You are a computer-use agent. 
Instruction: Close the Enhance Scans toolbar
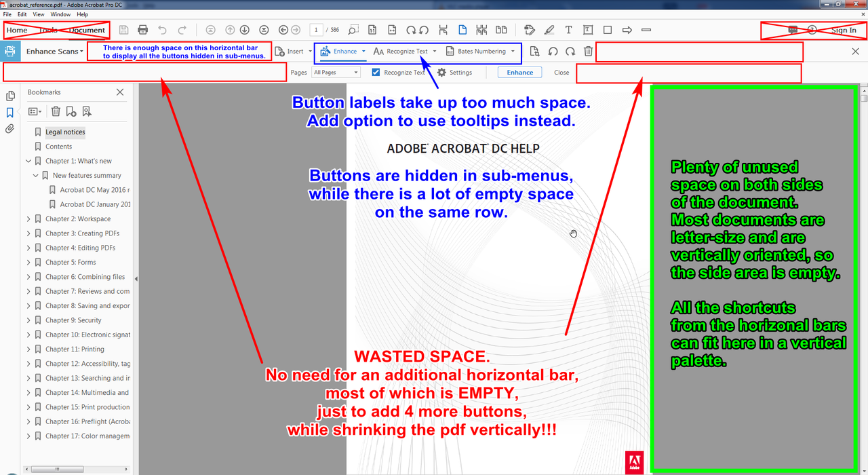pos(855,52)
